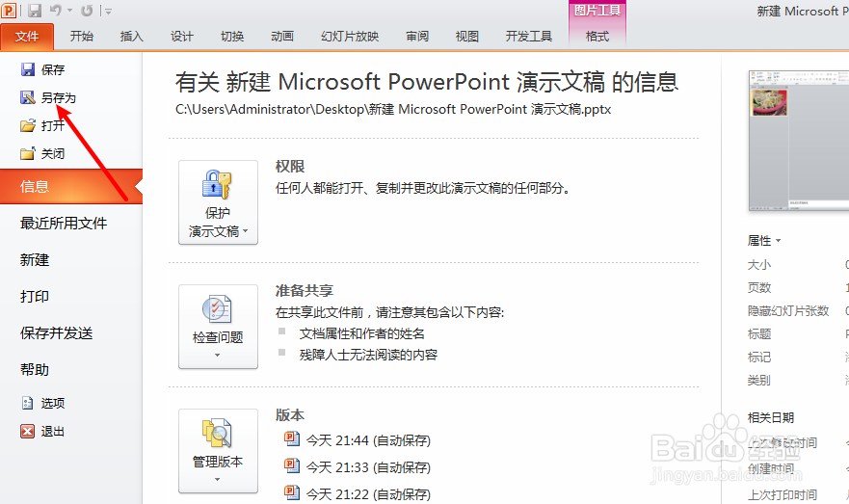Click the 大小 property label
Viewport: 849px width, 504px height.
pyautogui.click(x=759, y=265)
